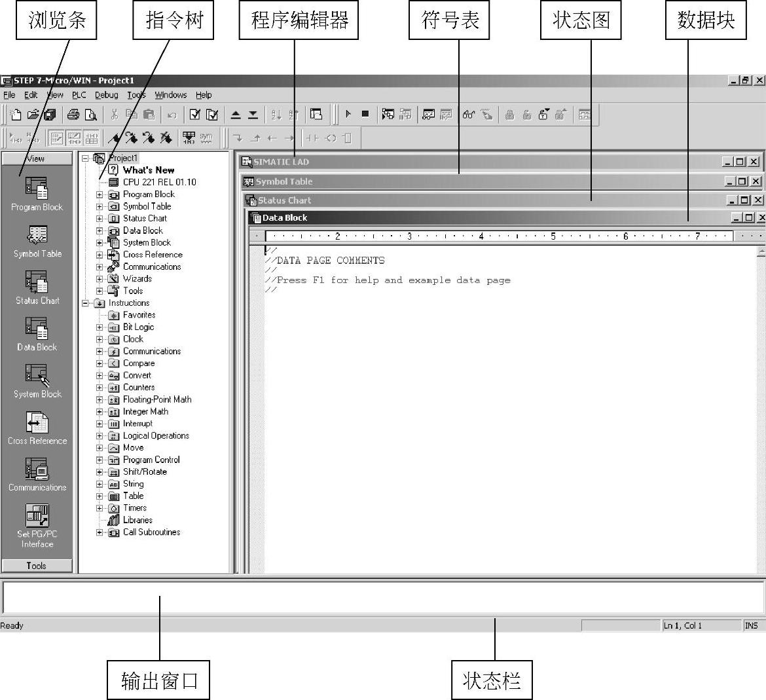Viewport: 766px width, 700px height.
Task: Open Status Chart from the navigation bar
Action: click(37, 288)
